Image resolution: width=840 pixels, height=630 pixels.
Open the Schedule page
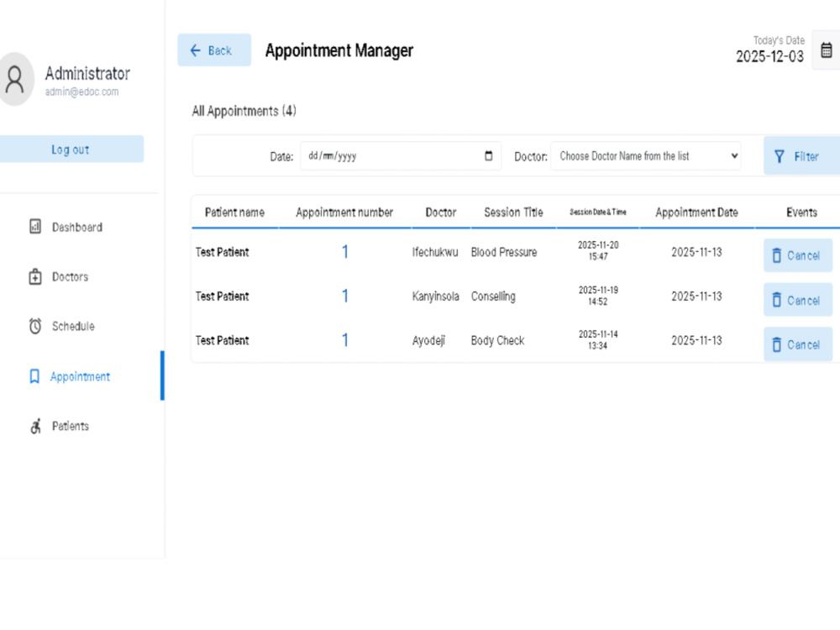[x=73, y=326]
